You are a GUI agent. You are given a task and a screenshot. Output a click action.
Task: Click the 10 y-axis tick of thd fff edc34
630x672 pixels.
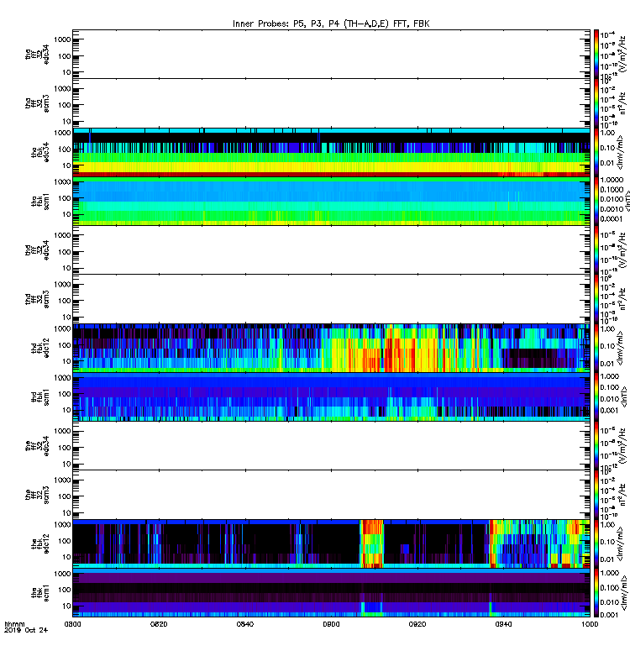[x=67, y=268]
